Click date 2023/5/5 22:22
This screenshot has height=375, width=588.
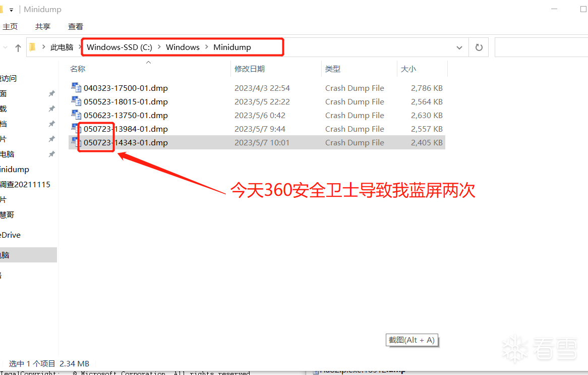click(x=262, y=102)
